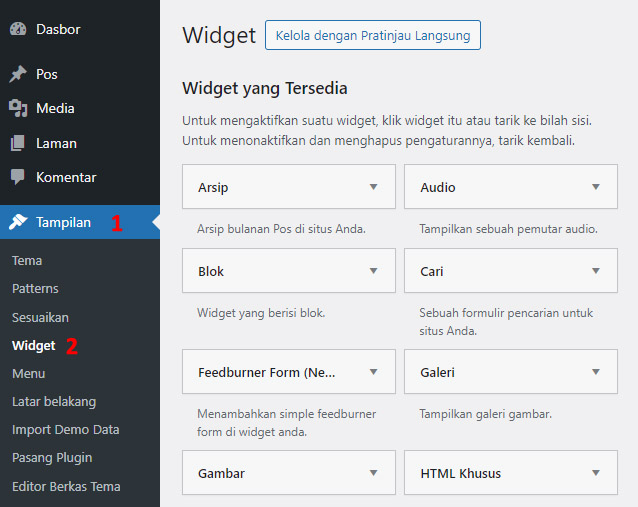Open the Sesuaikan submenu item
The image size is (638, 507).
[x=40, y=317]
